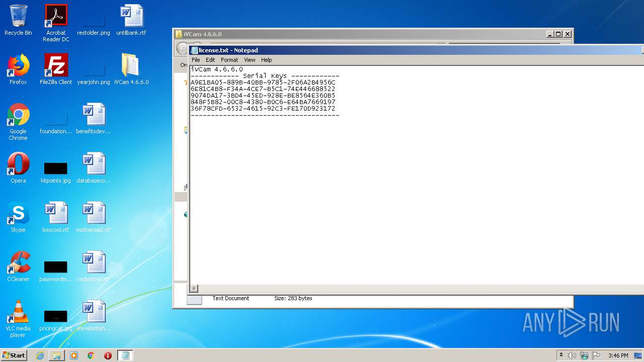Open Action Center flag icon

pos(596,355)
